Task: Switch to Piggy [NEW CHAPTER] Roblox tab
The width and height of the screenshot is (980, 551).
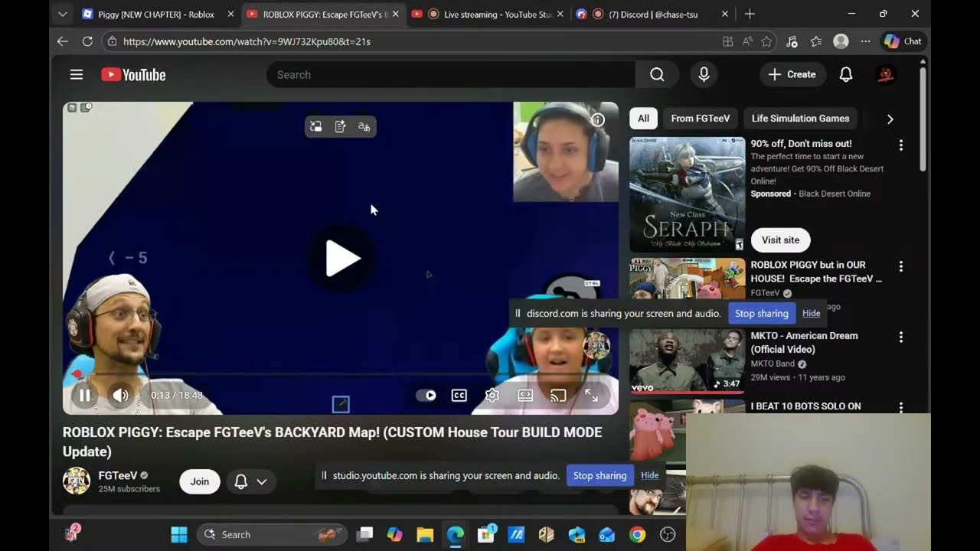Action: [156, 14]
